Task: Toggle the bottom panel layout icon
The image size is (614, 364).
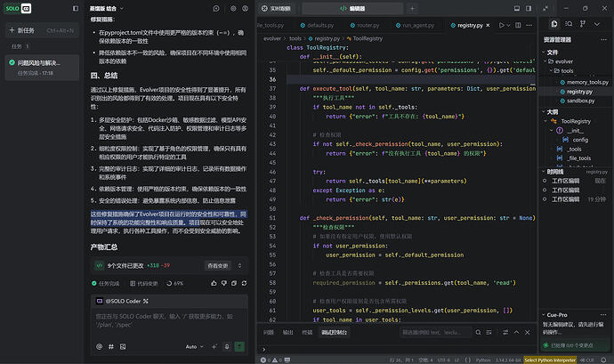Action: coord(517,8)
